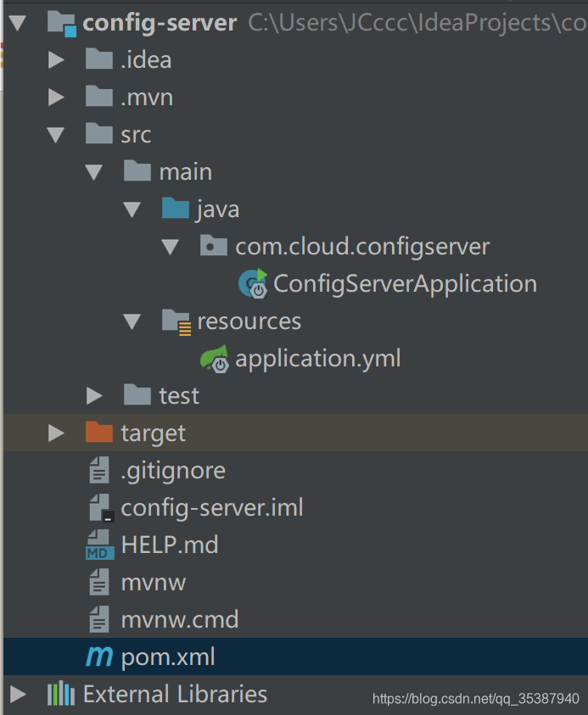Click the resources folder icon

tap(176, 321)
